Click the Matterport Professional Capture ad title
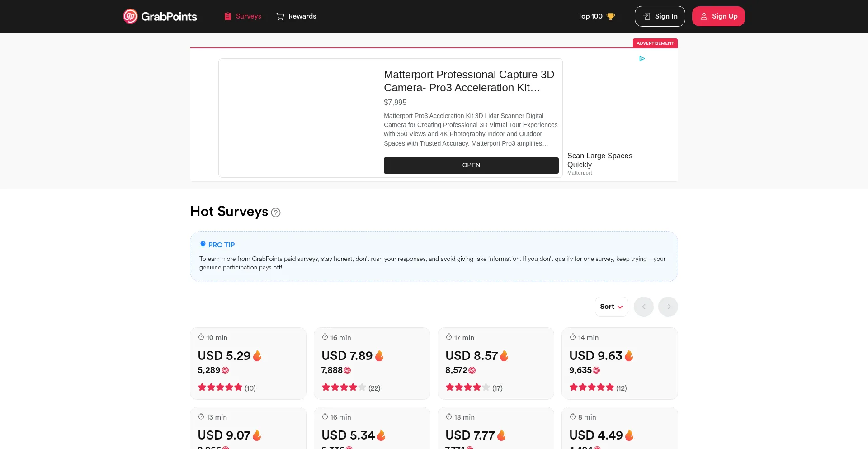Image resolution: width=868 pixels, height=449 pixels. click(469, 81)
